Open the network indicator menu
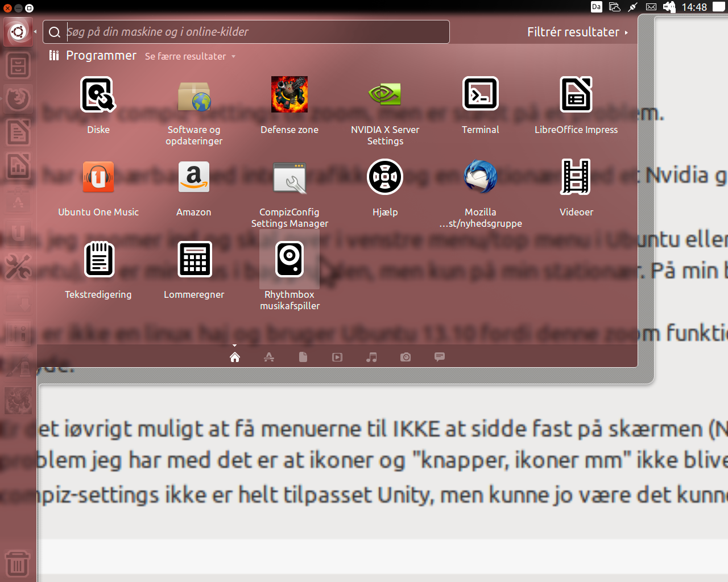 click(x=632, y=7)
